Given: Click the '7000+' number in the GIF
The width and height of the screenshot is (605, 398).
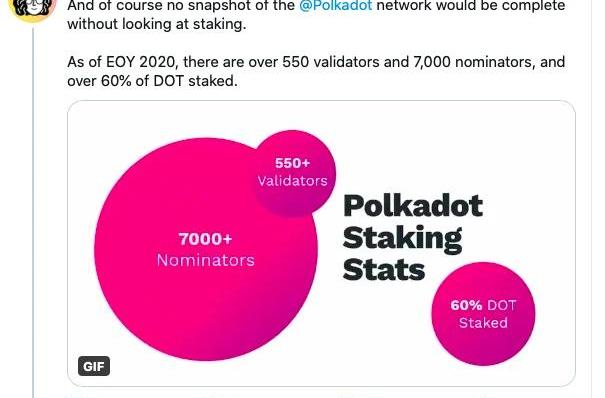Looking at the screenshot, I should [205, 239].
